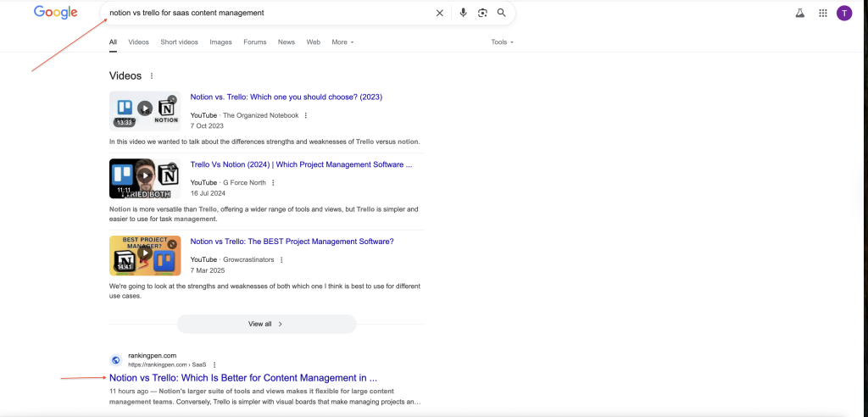Clear the search query with X icon
868x417 pixels.
coord(440,13)
